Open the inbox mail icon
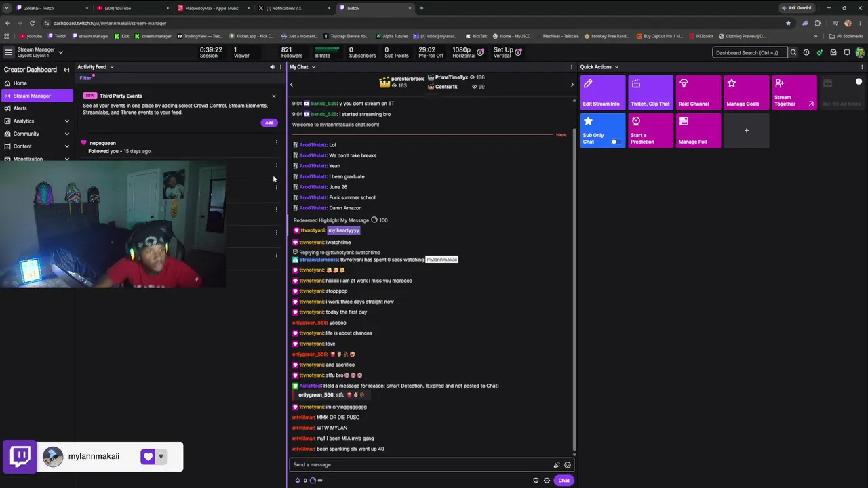 tap(833, 52)
